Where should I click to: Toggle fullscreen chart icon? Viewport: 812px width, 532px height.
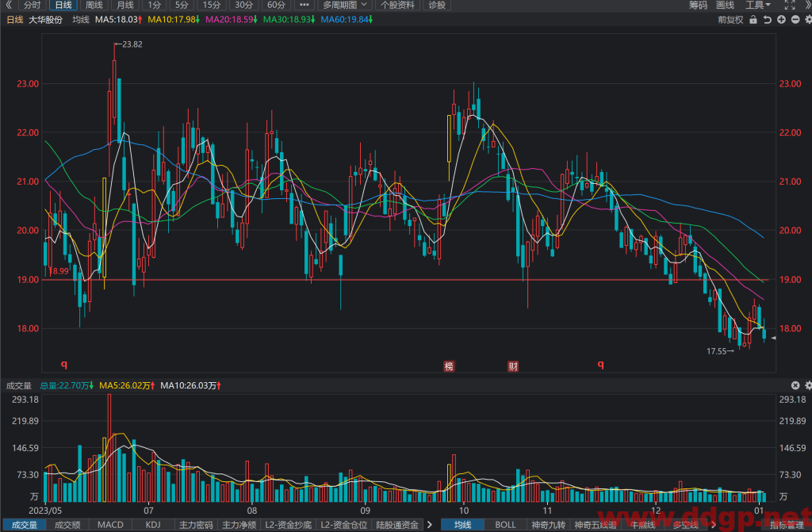pyautogui.click(x=790, y=5)
